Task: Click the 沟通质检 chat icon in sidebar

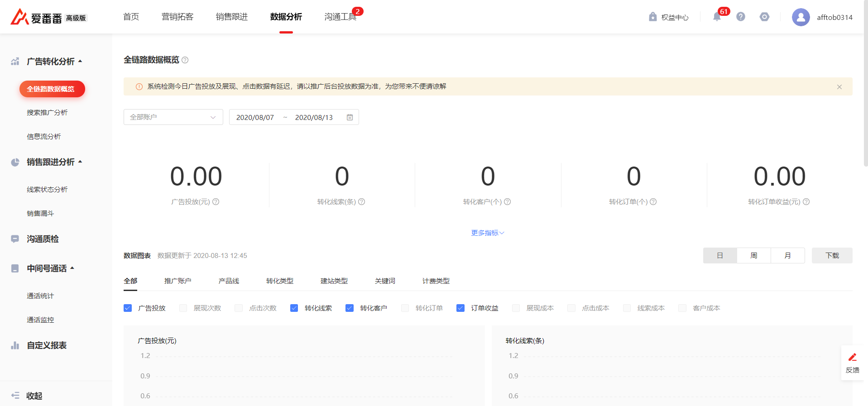Action: click(15, 239)
